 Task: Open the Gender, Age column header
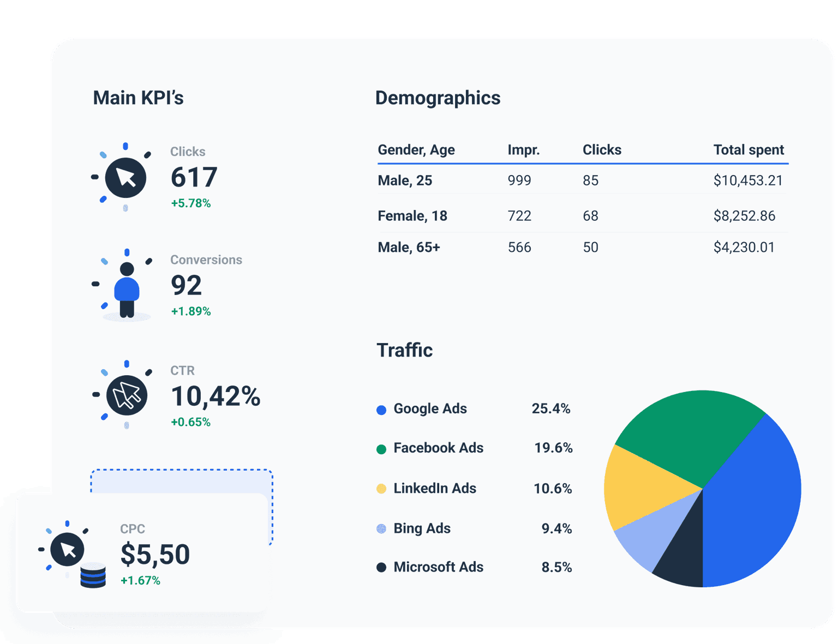416,150
